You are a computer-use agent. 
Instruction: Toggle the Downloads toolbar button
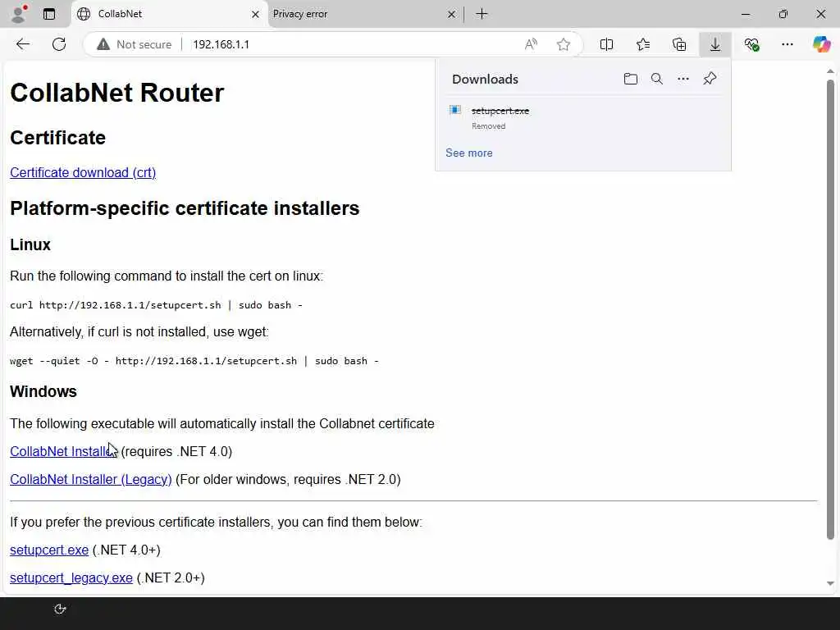[x=715, y=44]
